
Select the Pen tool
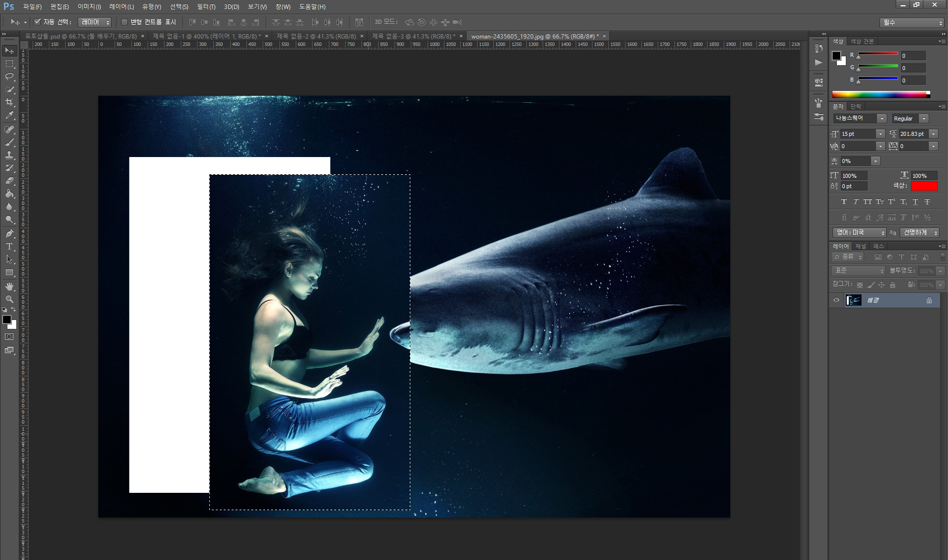pos(9,233)
